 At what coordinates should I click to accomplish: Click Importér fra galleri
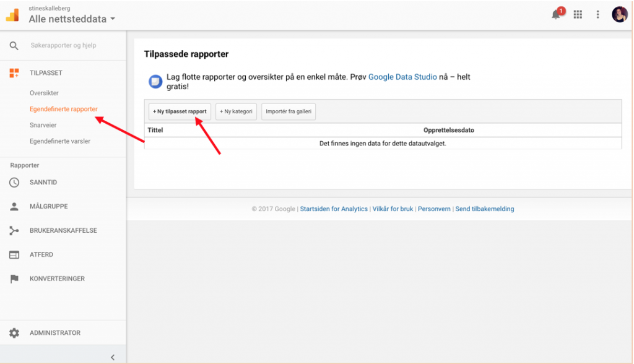289,111
